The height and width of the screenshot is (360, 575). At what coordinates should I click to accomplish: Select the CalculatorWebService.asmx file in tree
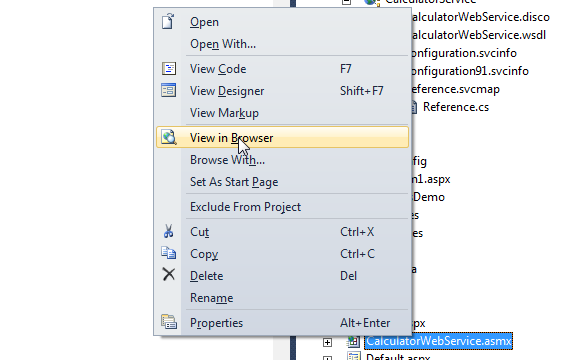point(439,341)
